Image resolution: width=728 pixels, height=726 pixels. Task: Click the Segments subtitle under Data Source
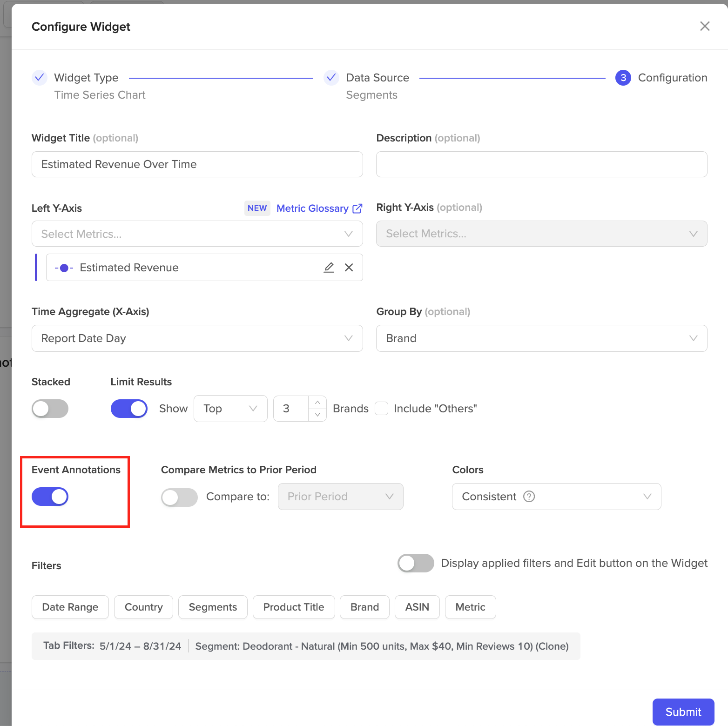(371, 95)
